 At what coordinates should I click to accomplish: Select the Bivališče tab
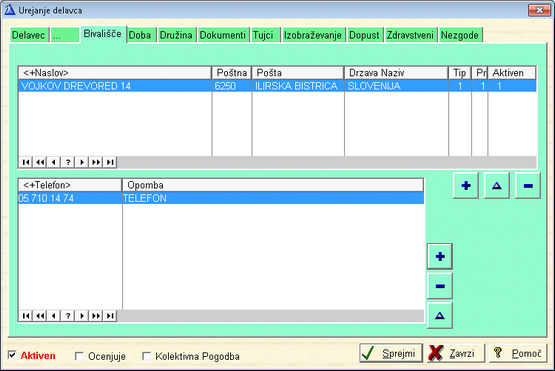pos(103,34)
